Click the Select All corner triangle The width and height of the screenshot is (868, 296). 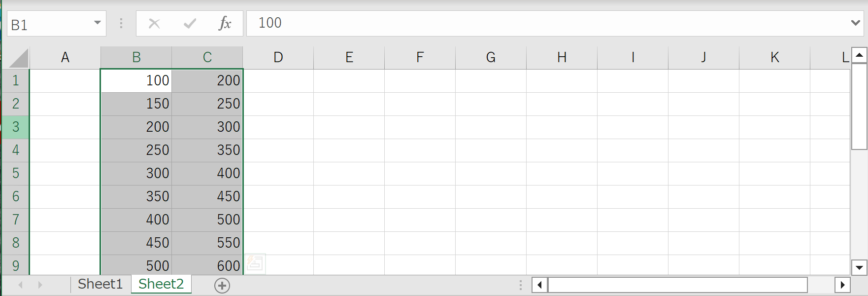19,58
